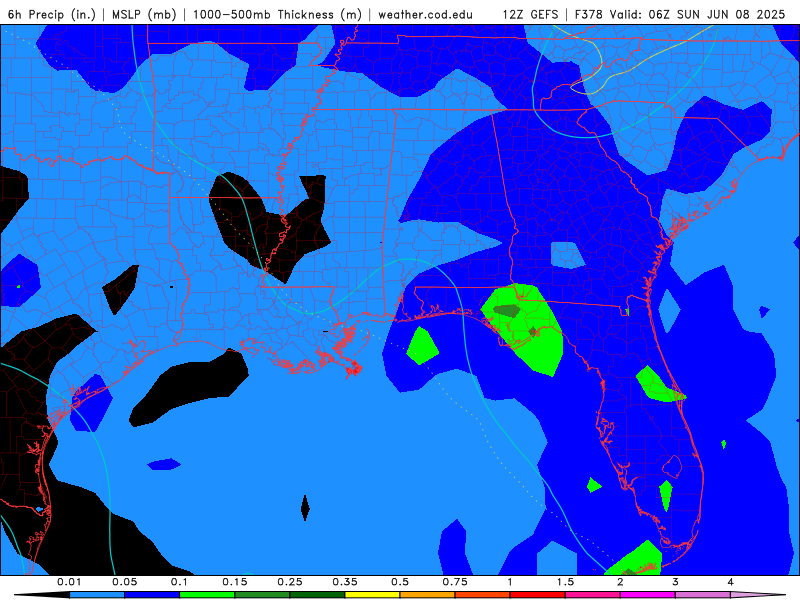Select the violet 3 inch legend swatch

coord(703,595)
